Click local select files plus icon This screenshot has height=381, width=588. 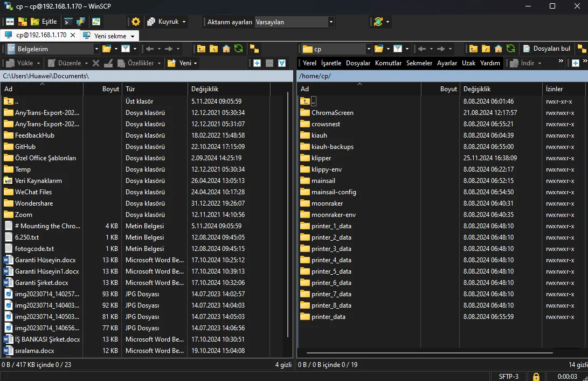pos(257,63)
